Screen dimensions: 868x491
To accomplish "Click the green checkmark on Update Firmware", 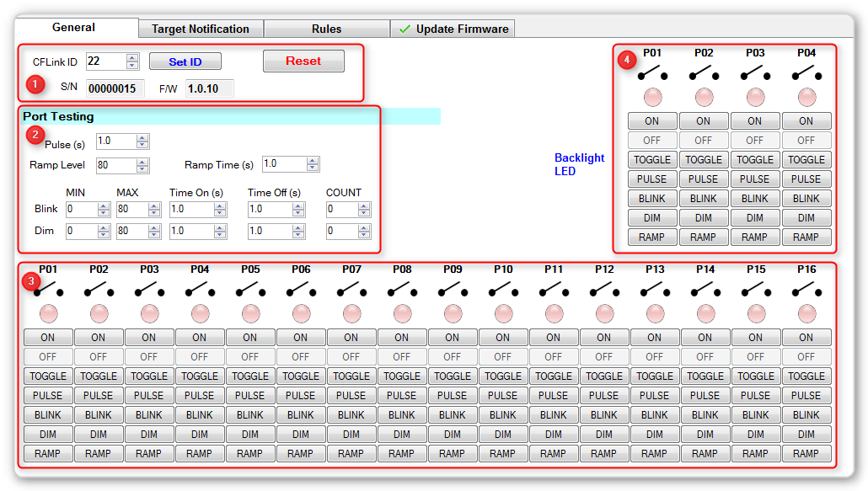I will pyautogui.click(x=405, y=29).
